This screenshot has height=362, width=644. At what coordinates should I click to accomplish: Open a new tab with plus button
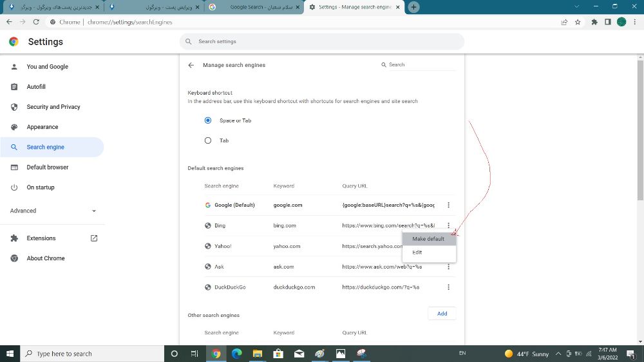(413, 7)
